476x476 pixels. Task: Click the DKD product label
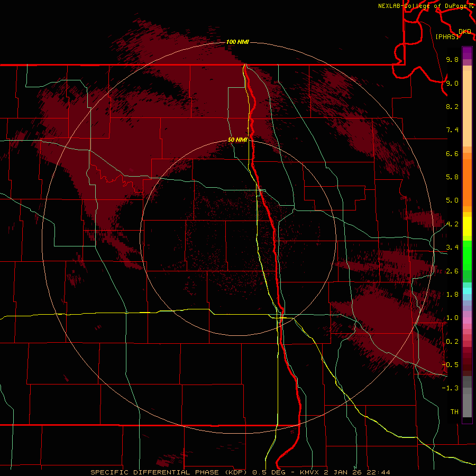pyautogui.click(x=465, y=32)
